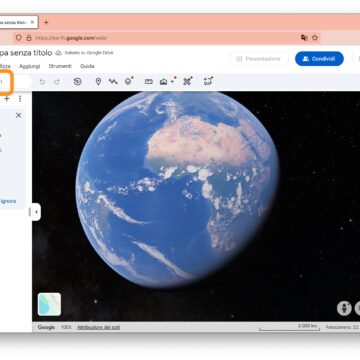The image size is (360, 360).
Task: Click the plus icon in the side panel
Action: [x=7, y=99]
